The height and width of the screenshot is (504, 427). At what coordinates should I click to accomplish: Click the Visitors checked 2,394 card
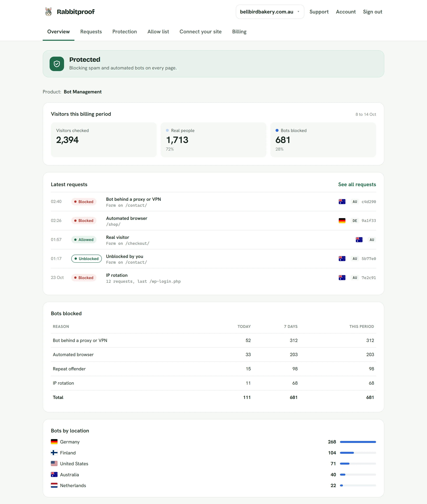(x=104, y=140)
